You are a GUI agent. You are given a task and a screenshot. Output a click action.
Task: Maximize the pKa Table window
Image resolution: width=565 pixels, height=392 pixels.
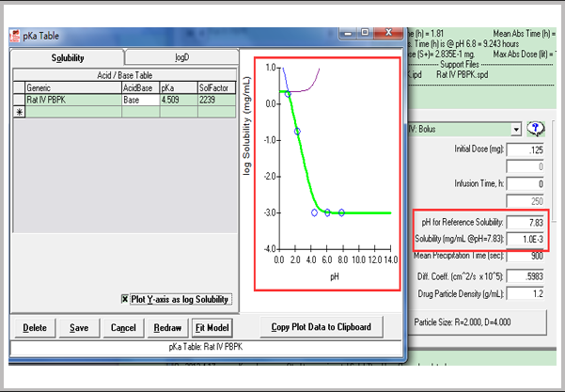click(364, 32)
